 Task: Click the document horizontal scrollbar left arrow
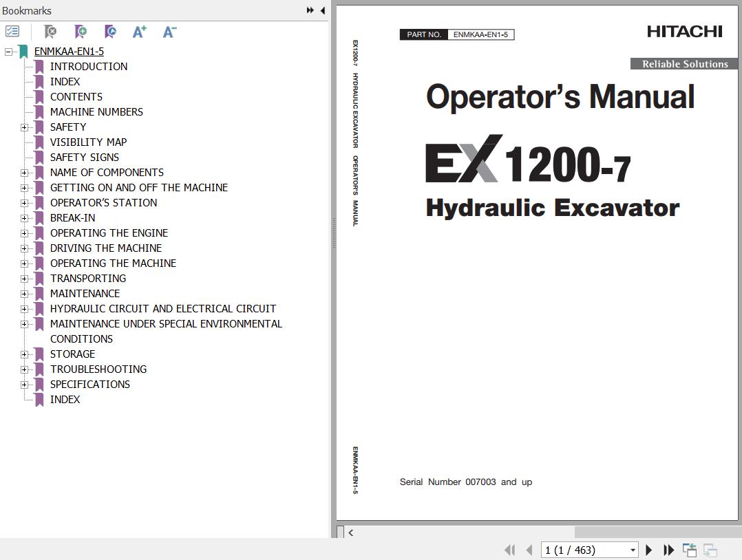tap(350, 532)
